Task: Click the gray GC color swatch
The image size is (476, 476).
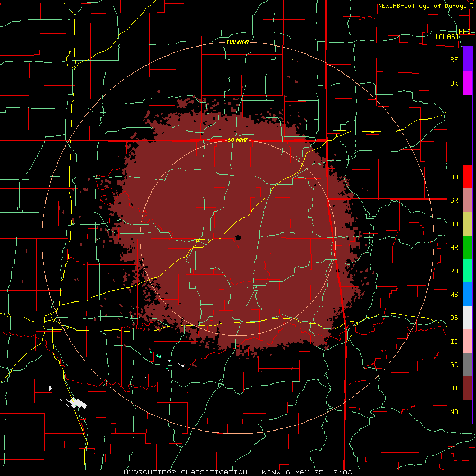Action: [467, 364]
